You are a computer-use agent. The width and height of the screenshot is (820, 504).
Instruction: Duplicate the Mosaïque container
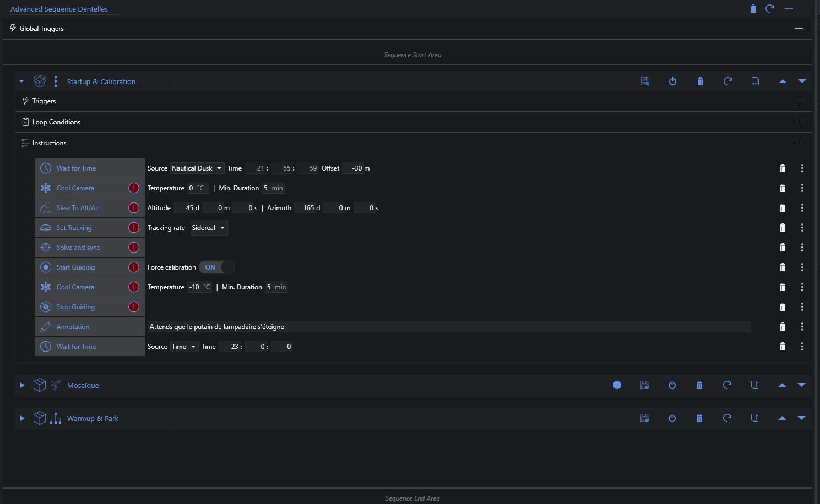coord(754,385)
